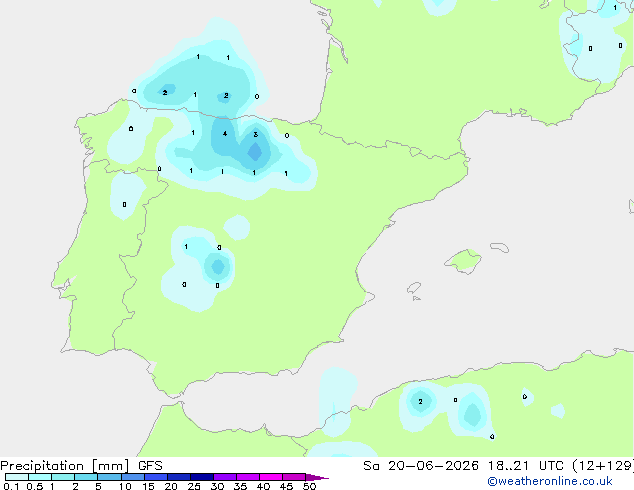Click the 'Precipitation [mm] GFS' title text

pos(81,466)
